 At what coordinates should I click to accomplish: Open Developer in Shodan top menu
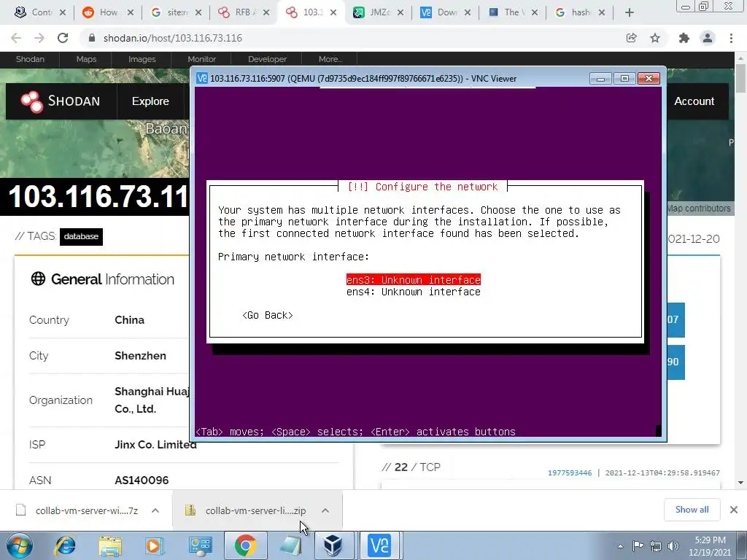click(x=267, y=59)
